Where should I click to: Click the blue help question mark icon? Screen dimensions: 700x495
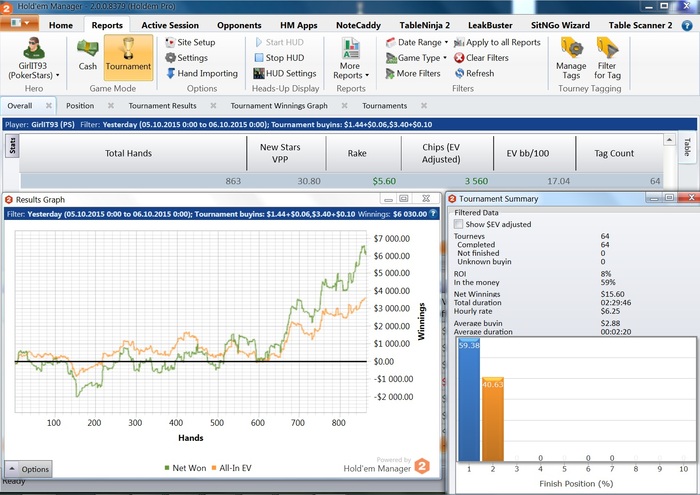coord(687,25)
